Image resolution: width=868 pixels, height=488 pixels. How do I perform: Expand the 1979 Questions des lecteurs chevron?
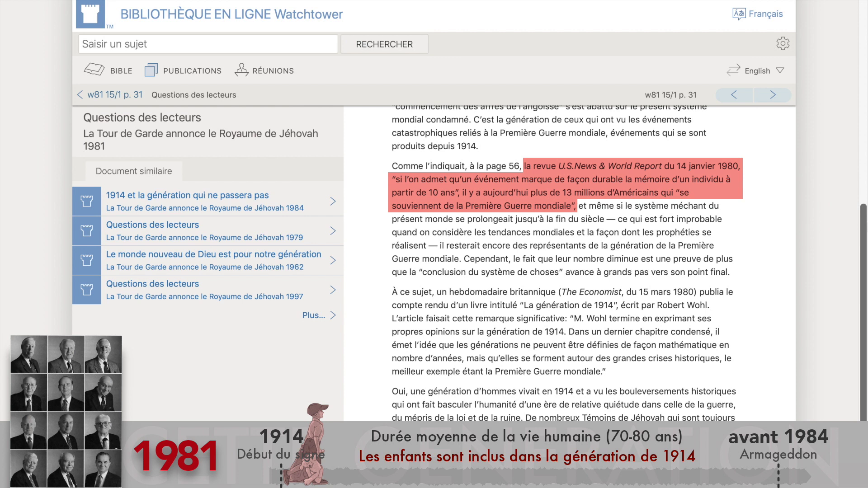point(333,231)
